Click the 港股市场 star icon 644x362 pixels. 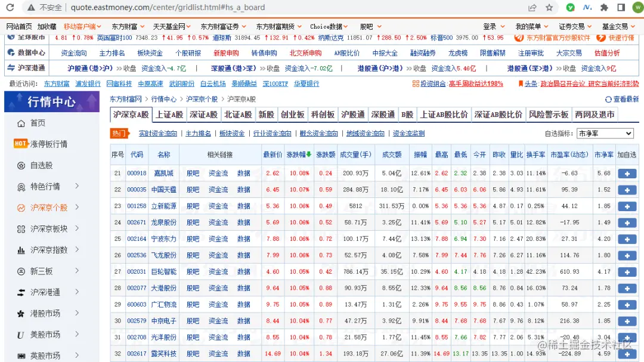click(21, 313)
